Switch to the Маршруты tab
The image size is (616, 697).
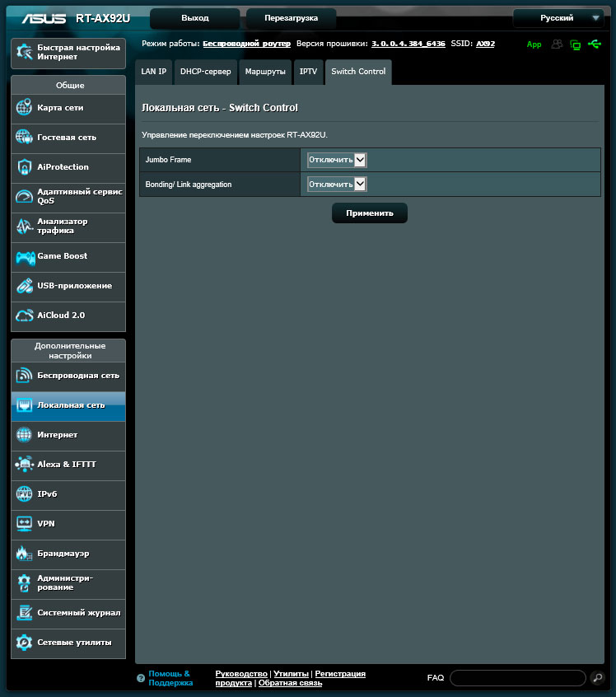pyautogui.click(x=265, y=72)
